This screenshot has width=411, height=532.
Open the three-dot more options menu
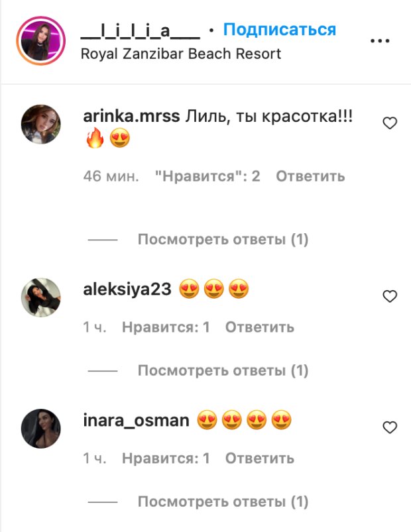click(380, 41)
